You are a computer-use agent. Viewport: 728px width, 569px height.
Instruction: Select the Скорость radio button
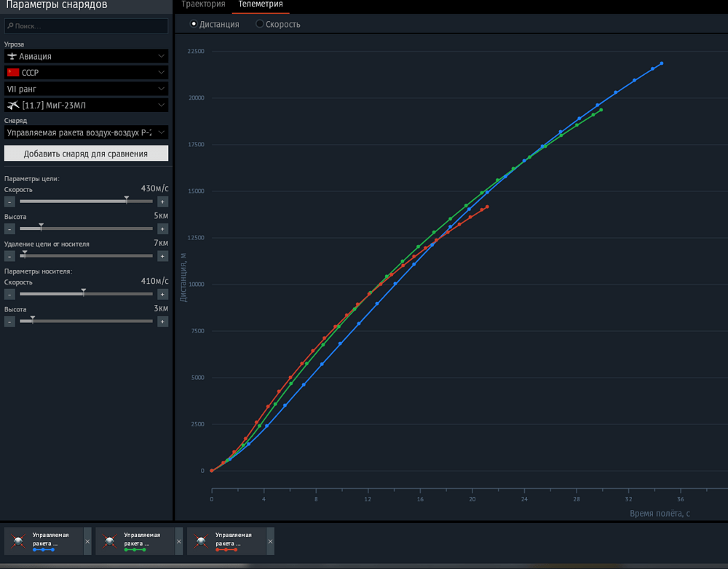pyautogui.click(x=260, y=24)
